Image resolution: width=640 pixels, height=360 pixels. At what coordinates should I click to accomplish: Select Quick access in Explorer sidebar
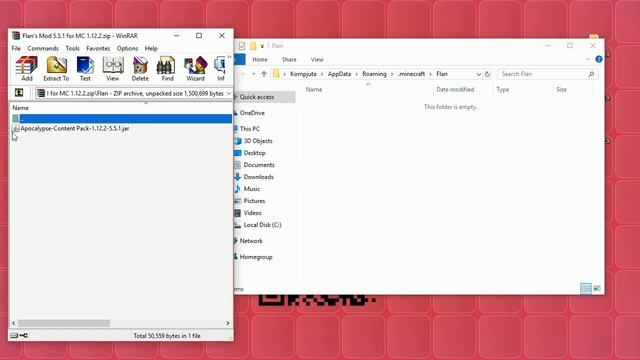[x=256, y=97]
